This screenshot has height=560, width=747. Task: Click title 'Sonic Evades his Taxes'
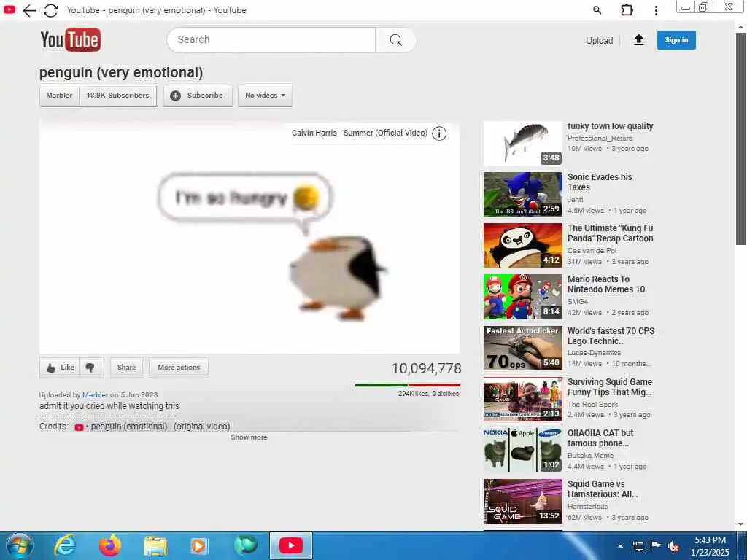[600, 182]
